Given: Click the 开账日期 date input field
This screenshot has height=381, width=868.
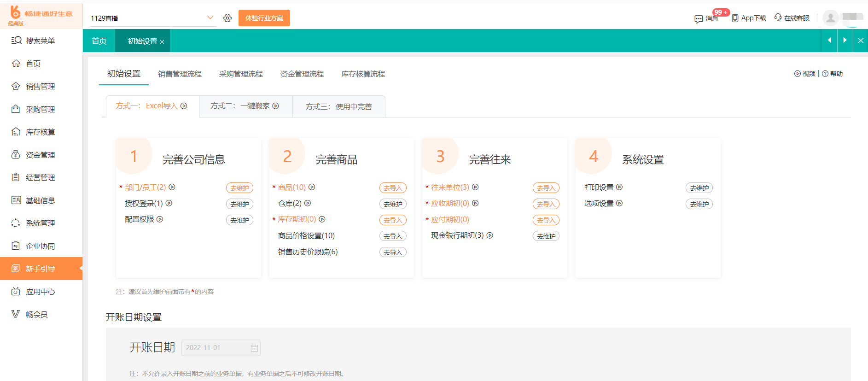Looking at the screenshot, I should tap(221, 348).
